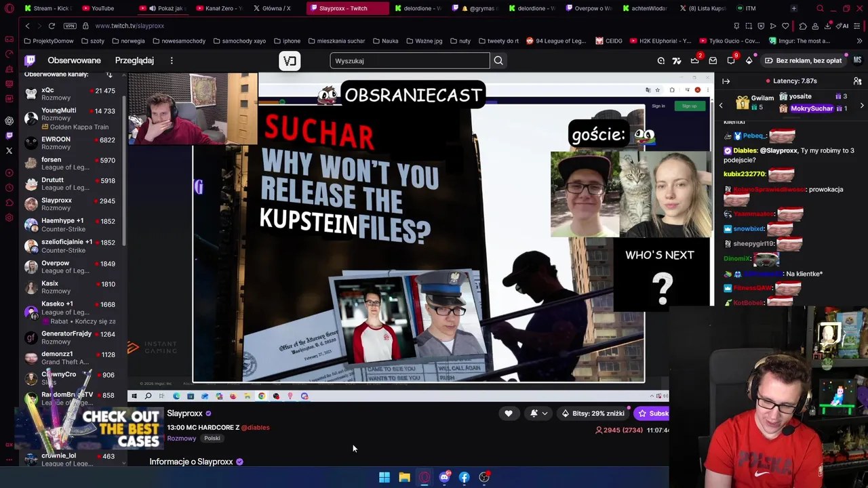This screenshot has height=488, width=868.
Task: Show next gift leaderboard arrow
Action: [x=862, y=106]
